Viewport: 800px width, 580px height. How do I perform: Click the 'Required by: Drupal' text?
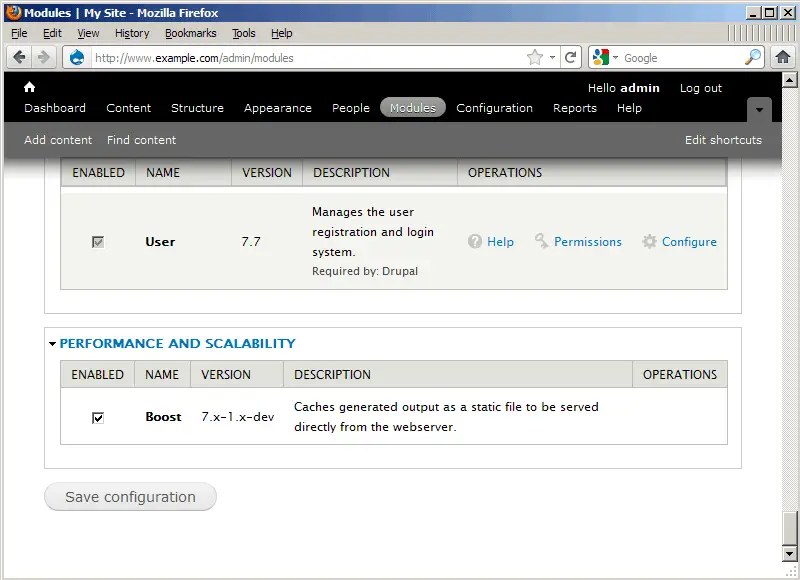point(365,271)
